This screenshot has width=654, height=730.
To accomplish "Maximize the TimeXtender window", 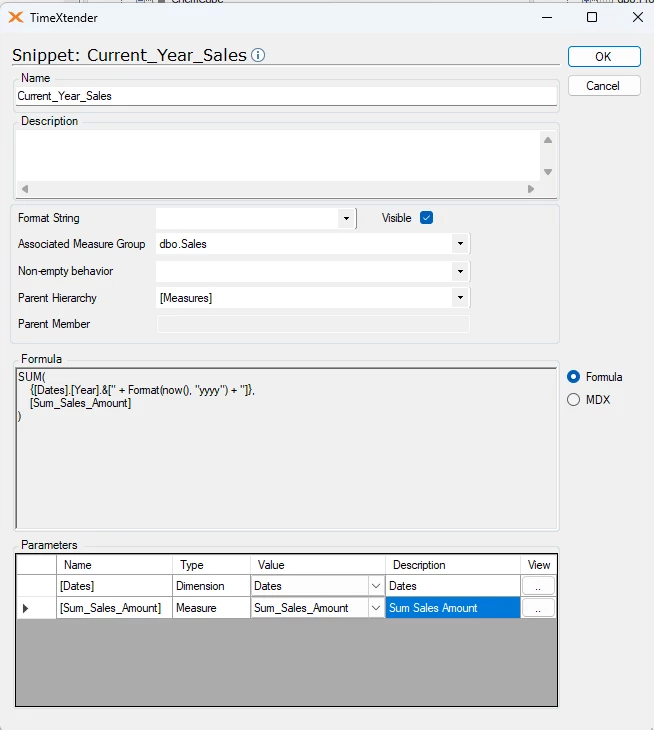I will coord(592,17).
